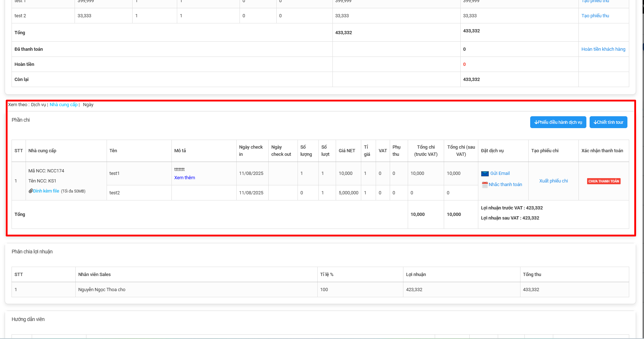Screen dimensions: 644x339
Task: Open the Hoàn tiền khách hàng link
Action: pos(603,49)
